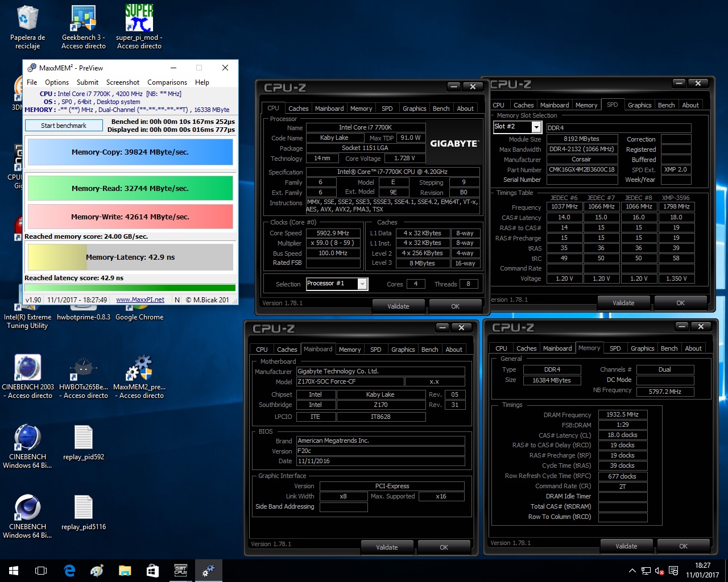Open the Action Center notifications icon
The width and height of the screenshot is (728, 582).
click(x=673, y=571)
